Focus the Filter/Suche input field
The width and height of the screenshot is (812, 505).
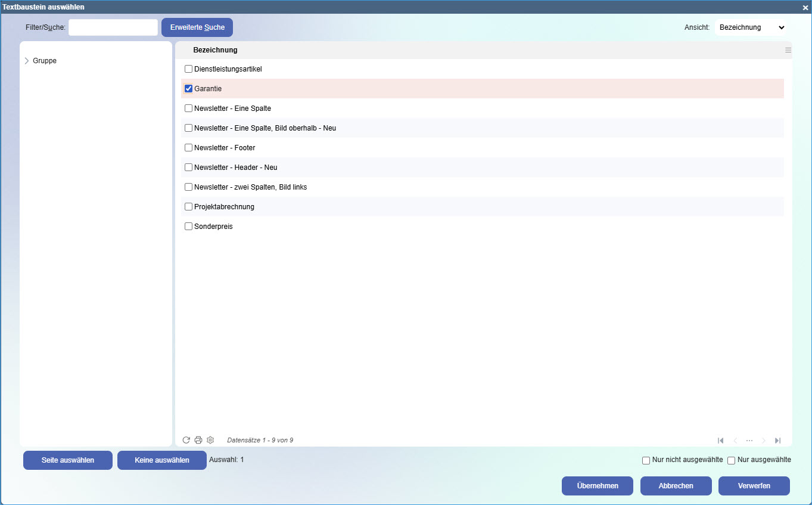pos(113,27)
